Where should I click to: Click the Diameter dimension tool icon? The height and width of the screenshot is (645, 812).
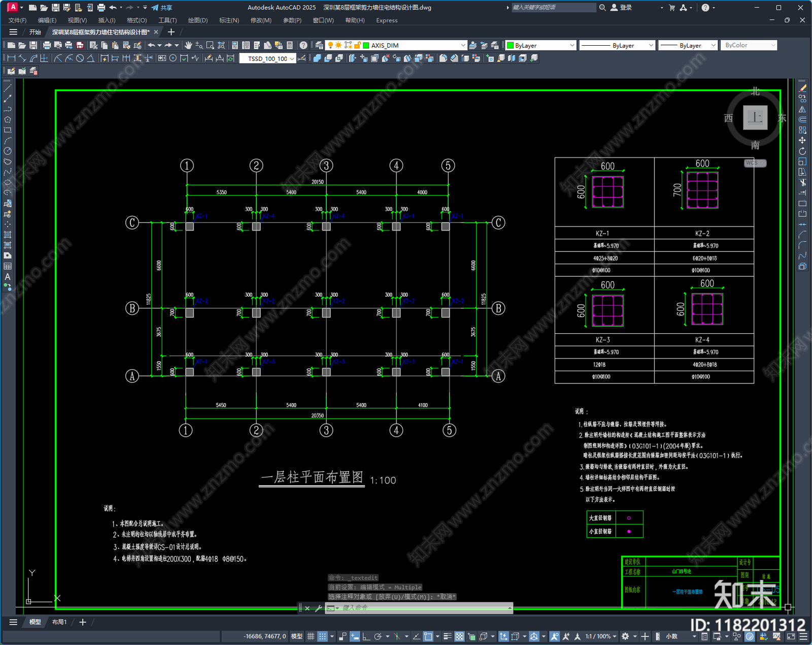(80, 58)
